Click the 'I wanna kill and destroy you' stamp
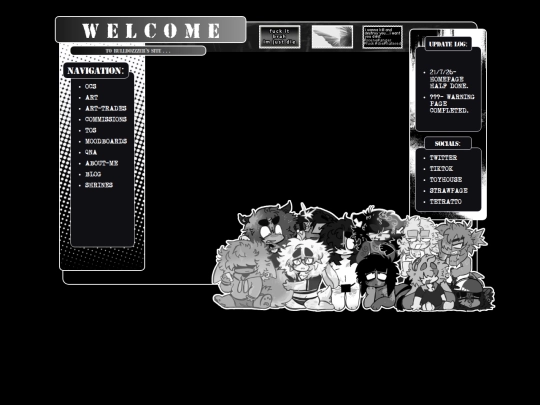The image size is (540, 405). [x=382, y=37]
